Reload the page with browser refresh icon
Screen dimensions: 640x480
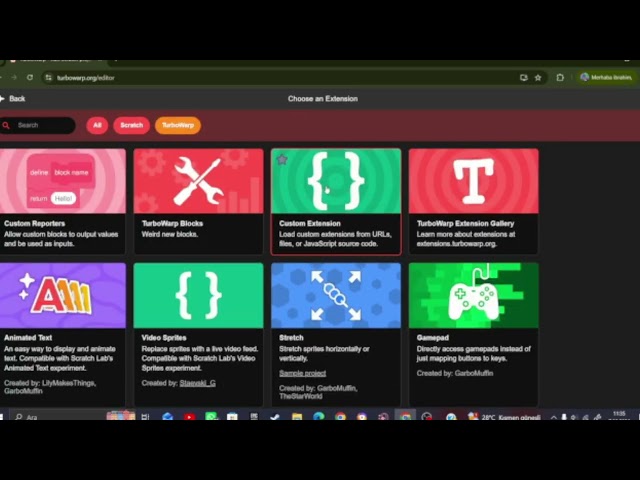tap(30, 78)
